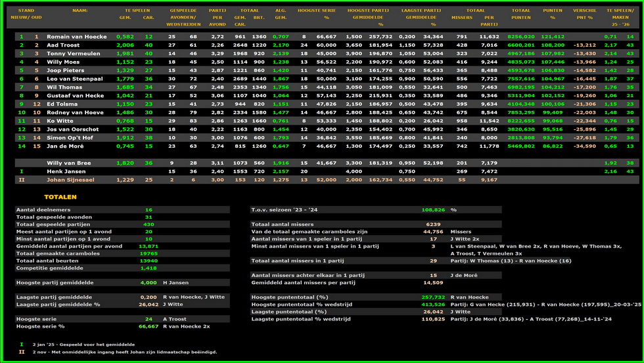Click the T.o.v. seizoen '23 - '24 label

285,209
